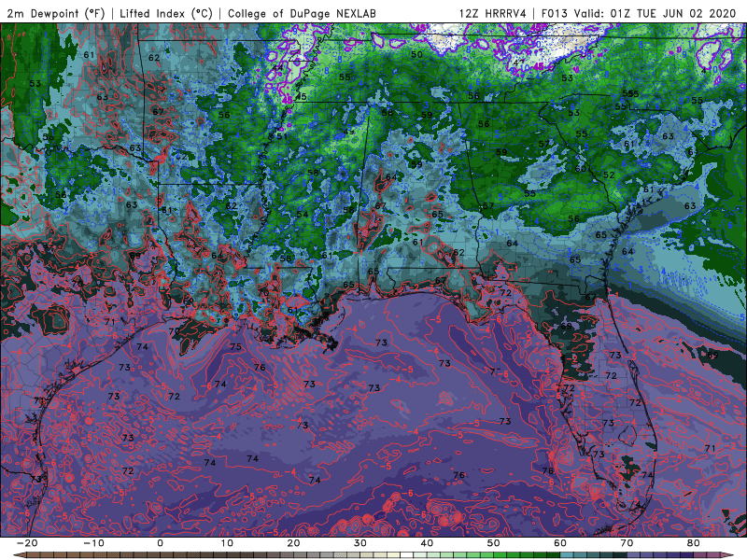Click the -10 label on the color scale
The height and width of the screenshot is (560, 747).
coord(93,543)
